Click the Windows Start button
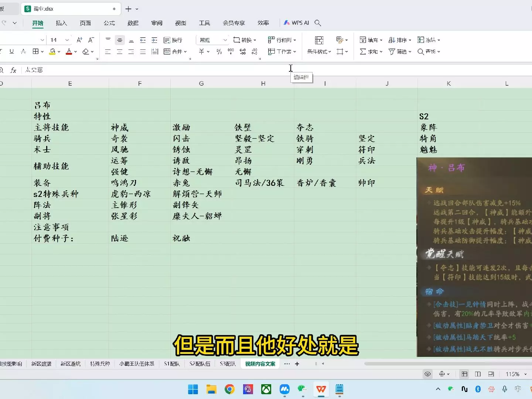Viewport: 532px width, 399px height. point(193,389)
